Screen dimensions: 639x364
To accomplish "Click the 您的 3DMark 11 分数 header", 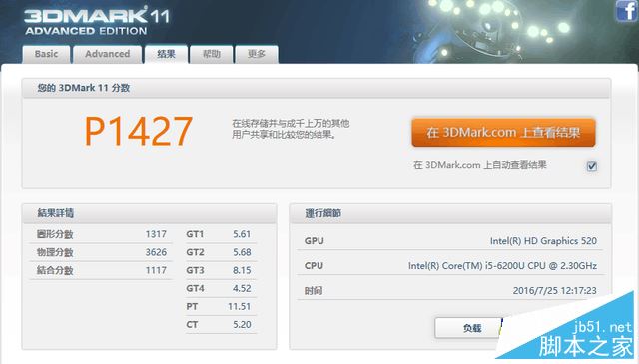I will pos(84,88).
